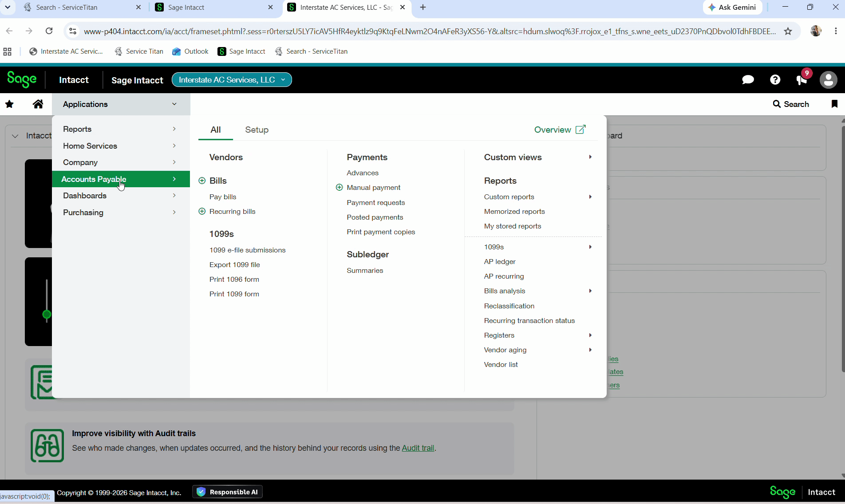Click the Audit trails binoculars icon
Image resolution: width=845 pixels, height=504 pixels.
coord(47,445)
